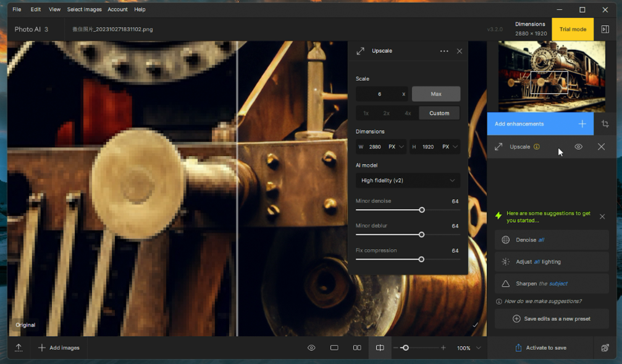
Task: Click the crop tool icon
Action: pyautogui.click(x=605, y=124)
